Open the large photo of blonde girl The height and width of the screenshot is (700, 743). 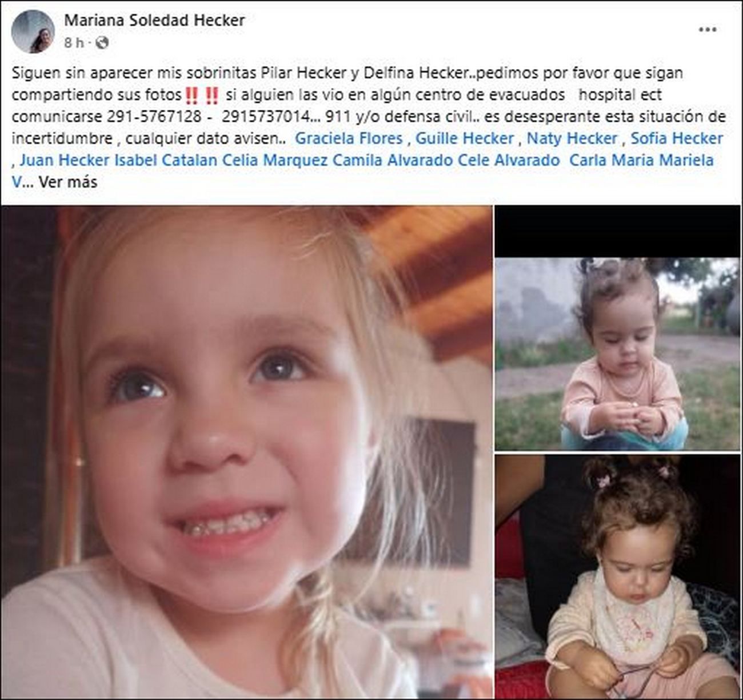coord(246,452)
